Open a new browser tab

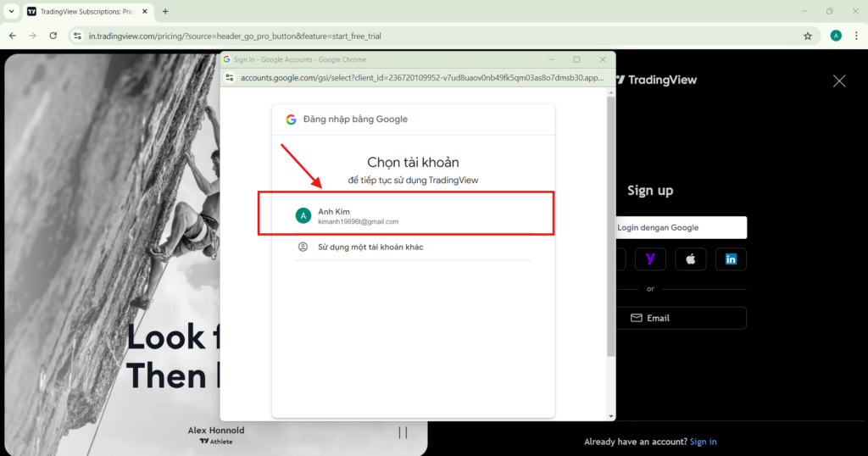coord(165,11)
